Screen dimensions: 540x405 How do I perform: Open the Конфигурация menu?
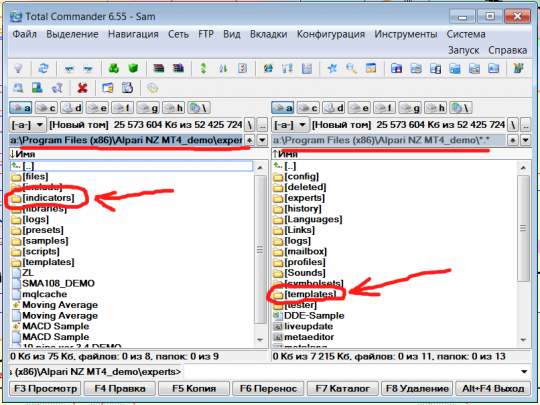point(331,34)
